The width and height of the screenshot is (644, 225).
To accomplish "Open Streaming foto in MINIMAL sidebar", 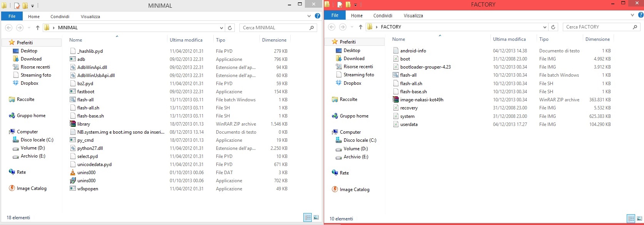I will (x=36, y=75).
